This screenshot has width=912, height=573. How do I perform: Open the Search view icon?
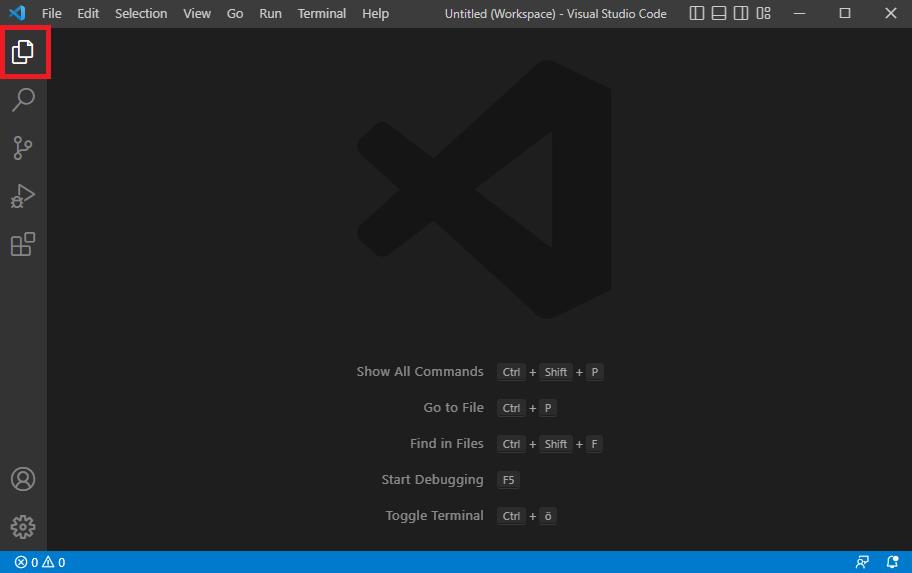(23, 100)
